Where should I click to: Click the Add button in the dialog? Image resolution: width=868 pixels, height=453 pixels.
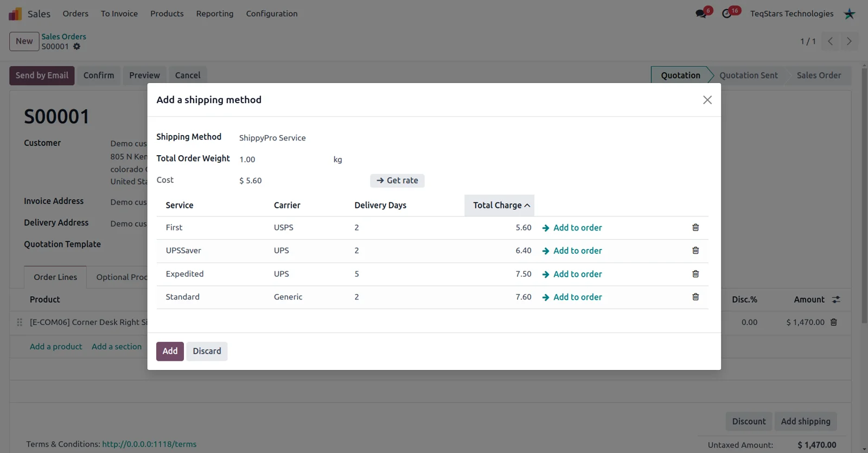(x=170, y=351)
